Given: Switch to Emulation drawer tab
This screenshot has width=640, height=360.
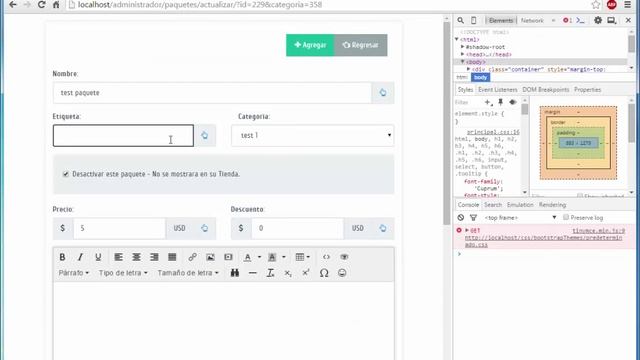Looking at the screenshot, I should coord(520,205).
